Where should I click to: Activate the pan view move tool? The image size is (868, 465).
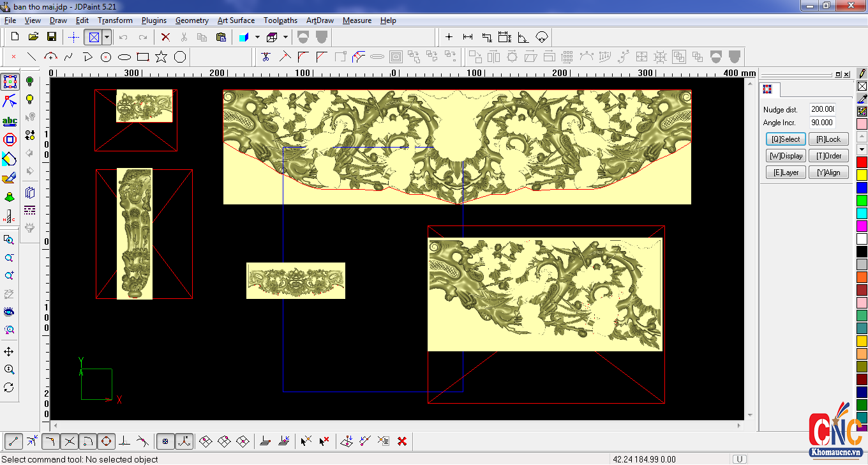(x=9, y=352)
